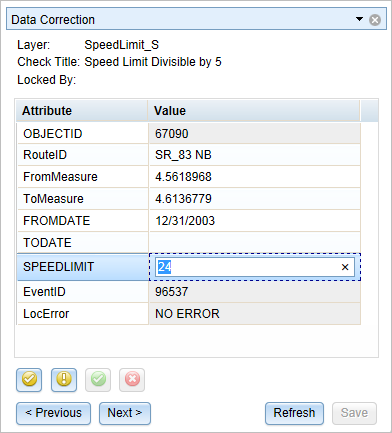
Task: Click the red X reject icon
Action: click(132, 380)
